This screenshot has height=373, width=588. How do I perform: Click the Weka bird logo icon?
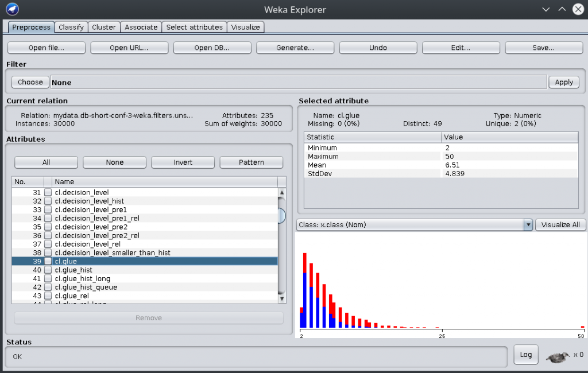[13, 9]
